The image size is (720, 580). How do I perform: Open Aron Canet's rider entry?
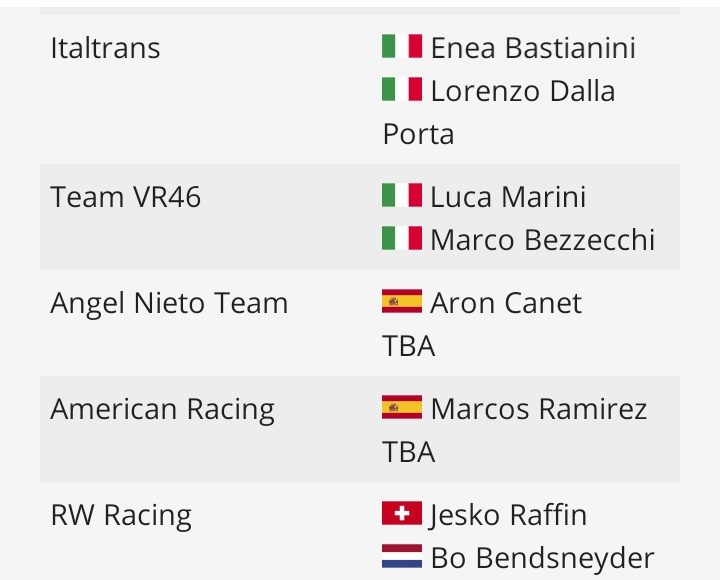[506, 303]
